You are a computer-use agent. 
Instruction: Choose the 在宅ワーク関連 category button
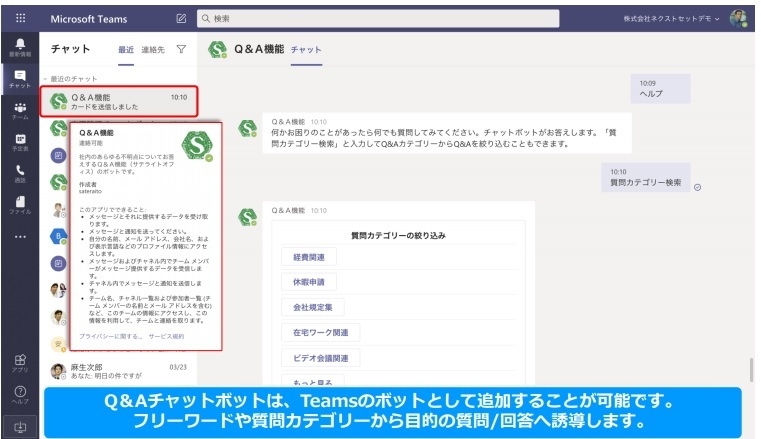click(320, 332)
